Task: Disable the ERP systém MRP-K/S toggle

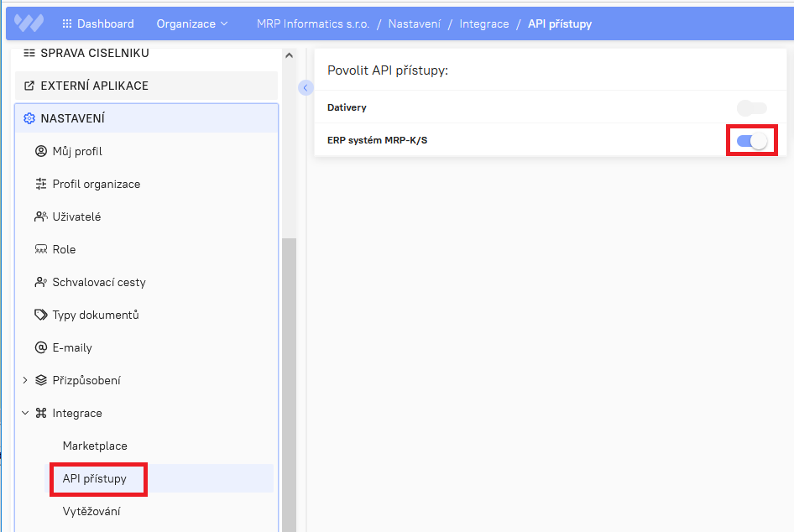Action: click(x=751, y=140)
